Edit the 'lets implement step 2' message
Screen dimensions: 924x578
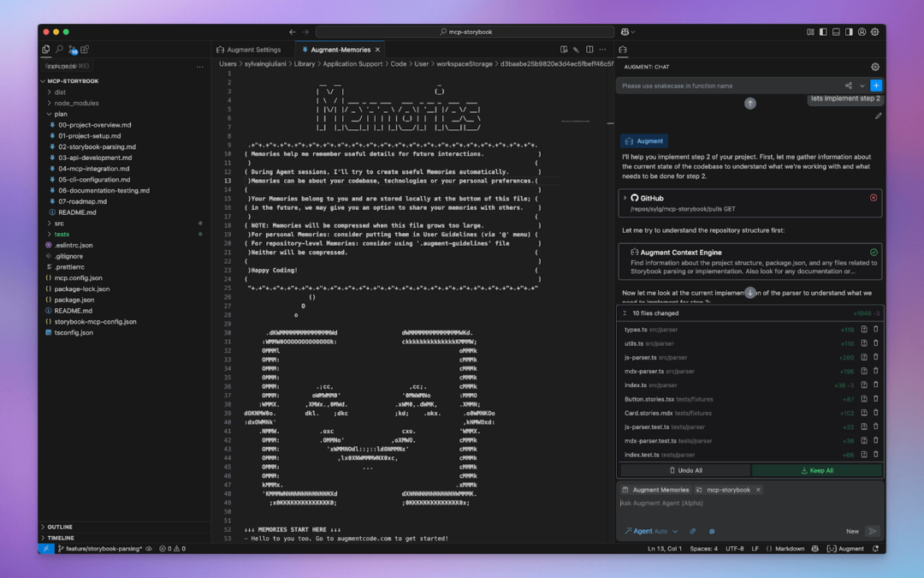click(x=878, y=116)
